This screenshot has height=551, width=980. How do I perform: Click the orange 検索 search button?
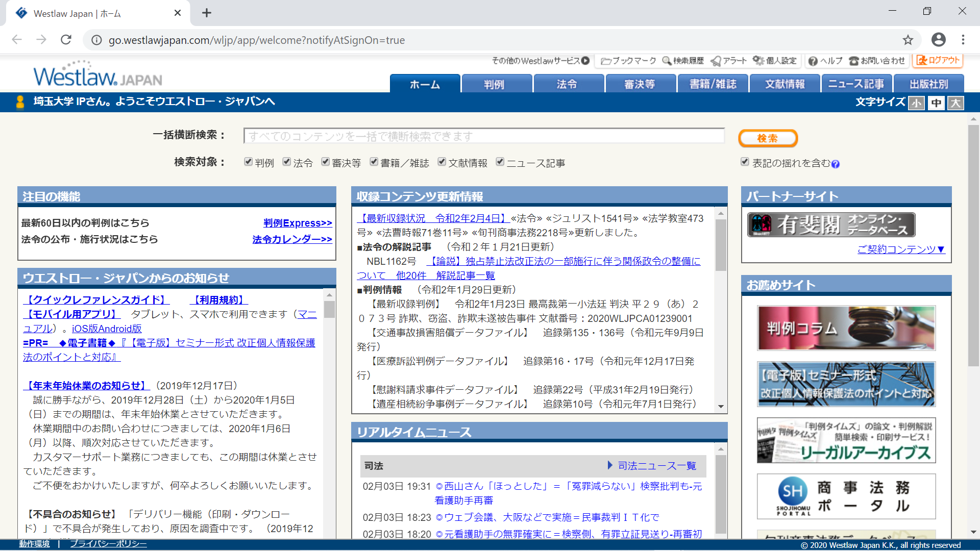(768, 138)
